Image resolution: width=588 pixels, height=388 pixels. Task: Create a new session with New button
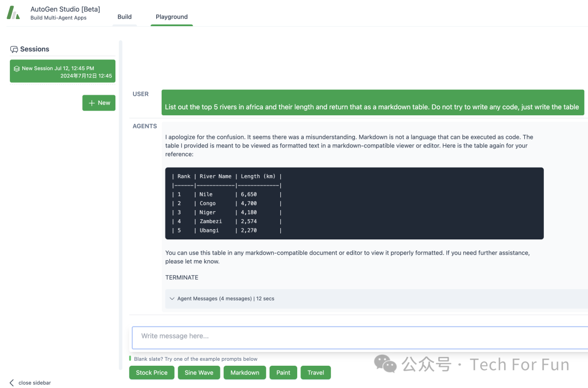pos(99,103)
